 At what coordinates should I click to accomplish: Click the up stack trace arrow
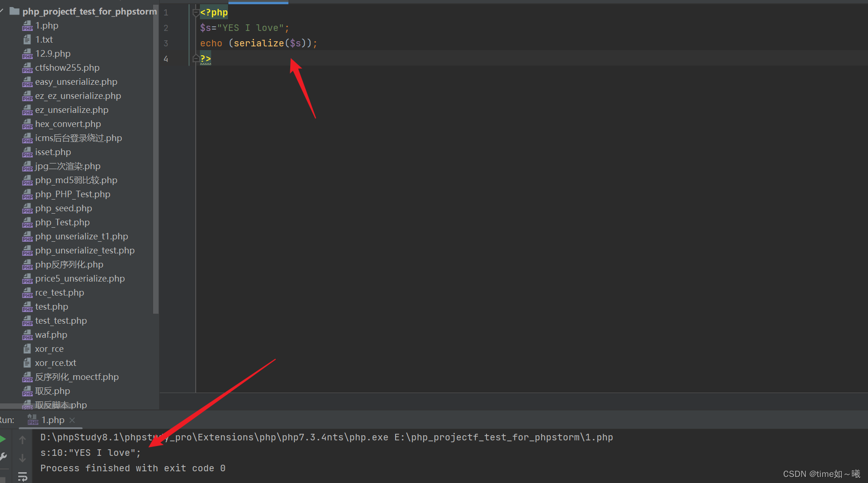22,439
